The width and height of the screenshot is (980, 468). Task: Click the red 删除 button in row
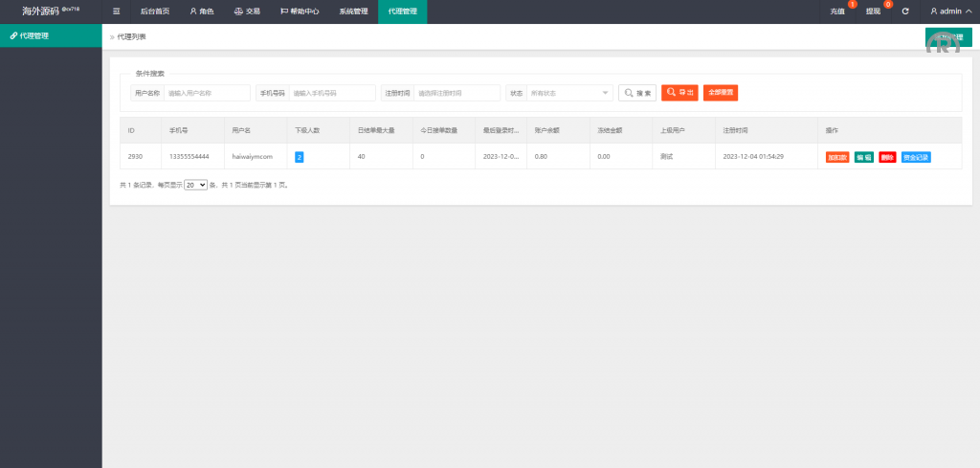click(887, 157)
